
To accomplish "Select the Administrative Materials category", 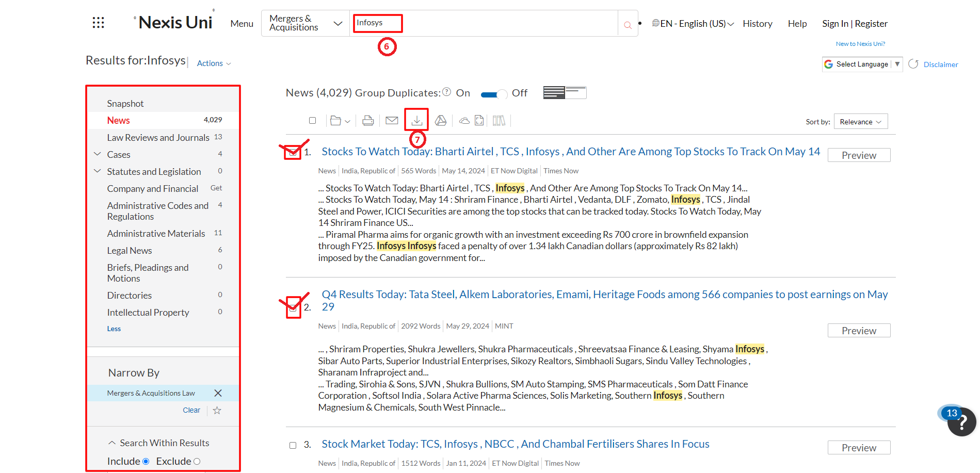I will coord(156,234).
